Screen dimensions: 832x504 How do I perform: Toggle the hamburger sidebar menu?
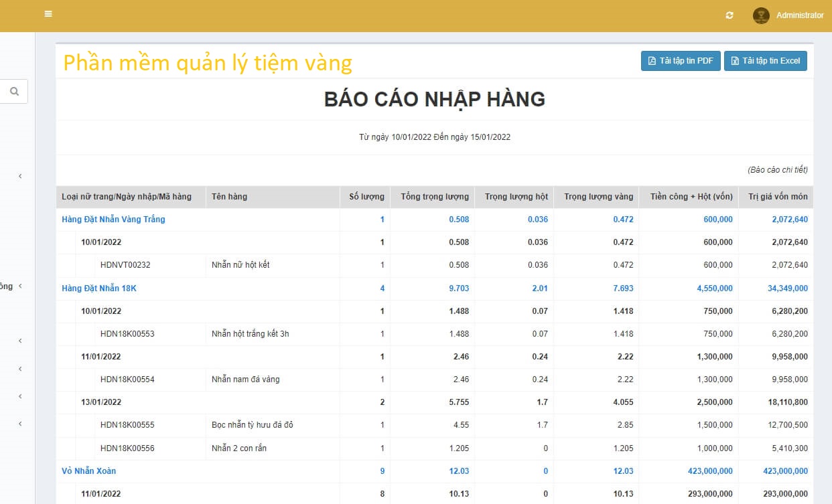pyautogui.click(x=48, y=13)
